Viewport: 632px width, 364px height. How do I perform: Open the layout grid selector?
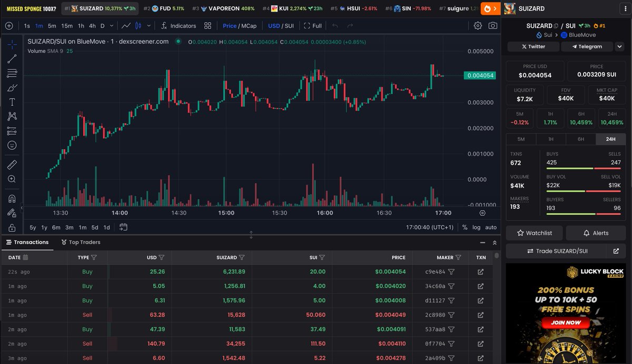click(x=208, y=26)
